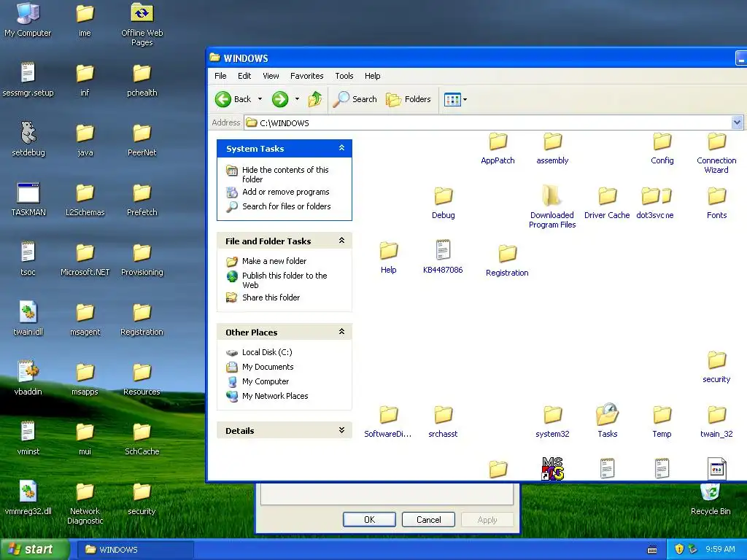
Task: Select the Debug folder
Action: pyautogui.click(x=443, y=203)
